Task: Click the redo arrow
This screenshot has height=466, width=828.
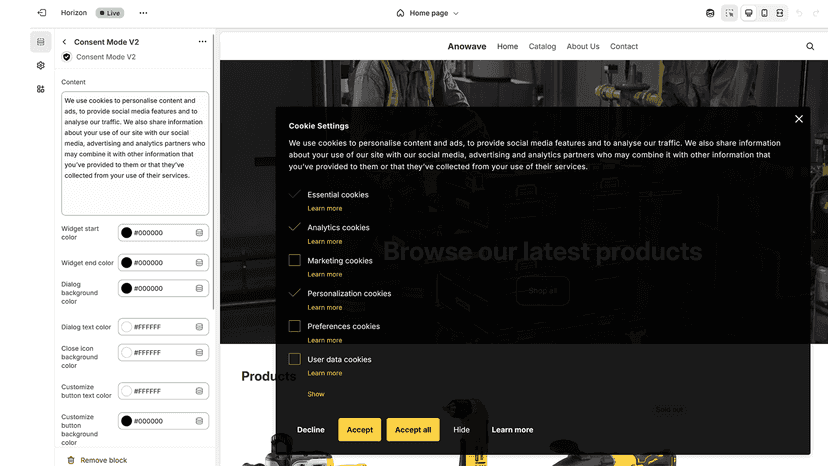Action: tap(816, 13)
